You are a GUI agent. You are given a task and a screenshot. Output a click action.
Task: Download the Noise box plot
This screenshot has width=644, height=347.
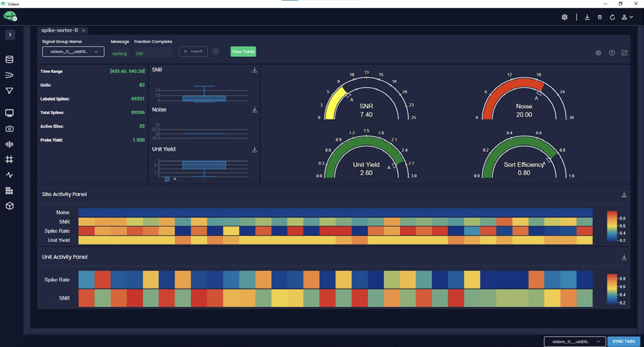point(254,110)
